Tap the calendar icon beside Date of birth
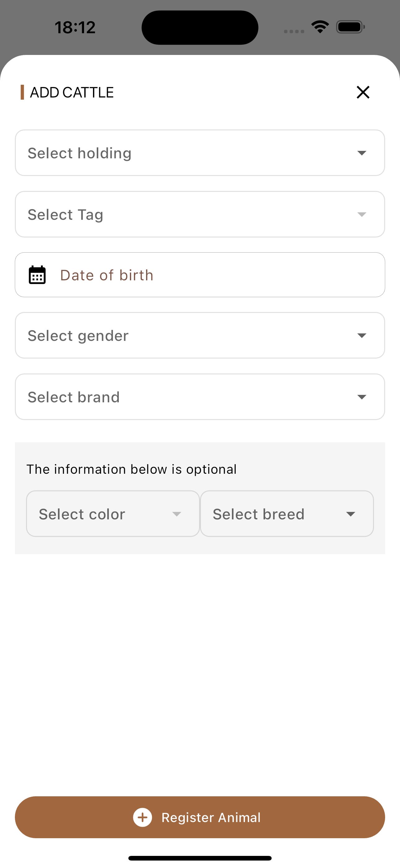The height and width of the screenshot is (868, 400). pos(37,275)
